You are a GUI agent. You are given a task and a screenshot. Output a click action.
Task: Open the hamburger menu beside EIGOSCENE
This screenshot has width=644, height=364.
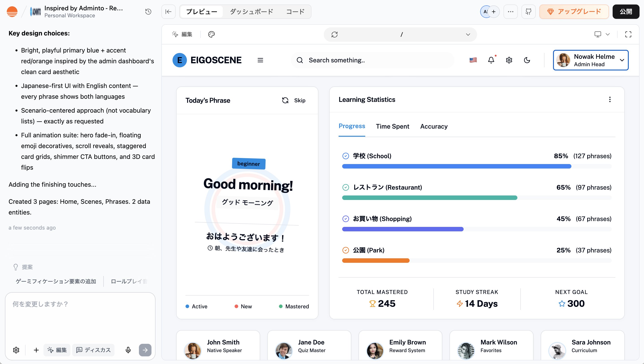click(x=260, y=60)
